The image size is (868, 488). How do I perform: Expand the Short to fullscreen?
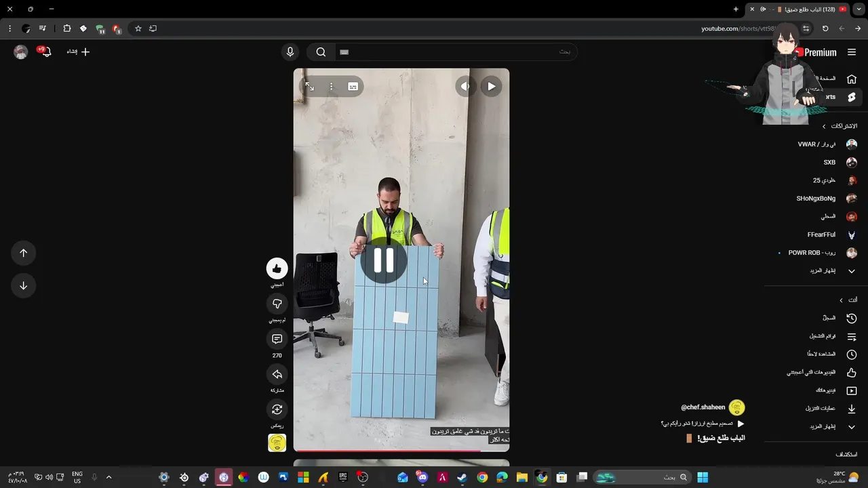coord(309,86)
